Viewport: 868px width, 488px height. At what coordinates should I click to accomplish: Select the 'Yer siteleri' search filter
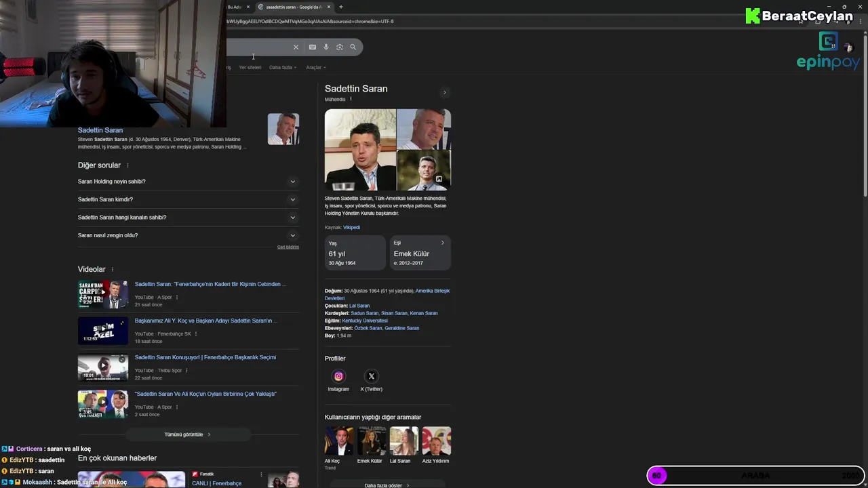point(250,67)
